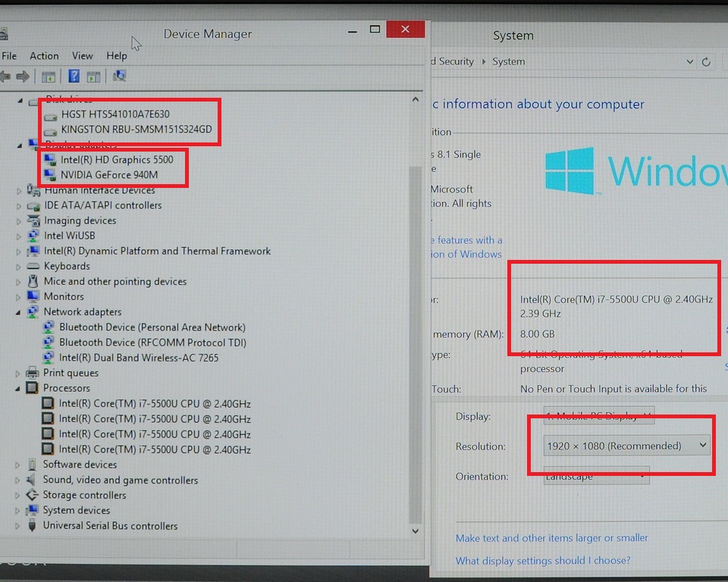Viewport: 728px width, 582px height.
Task: Click the Intel WiUSB icon
Action: point(33,236)
